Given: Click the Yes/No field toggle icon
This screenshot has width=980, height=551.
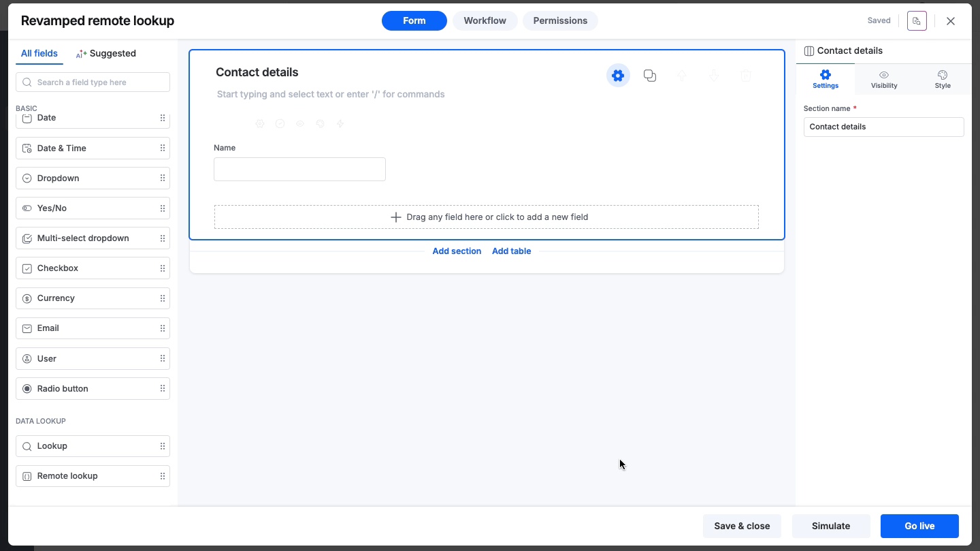Looking at the screenshot, I should (27, 208).
